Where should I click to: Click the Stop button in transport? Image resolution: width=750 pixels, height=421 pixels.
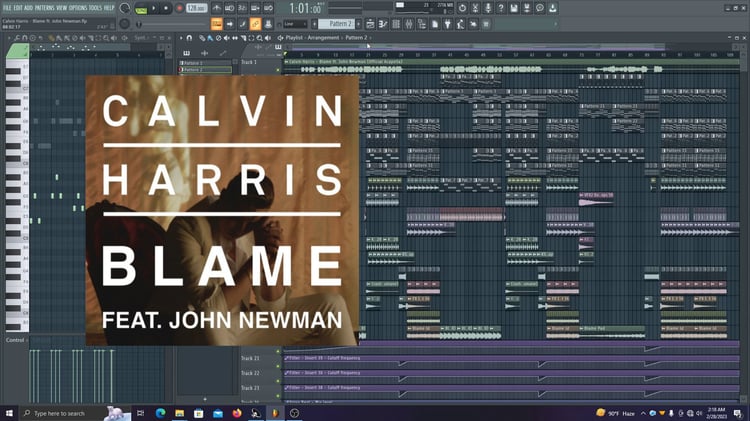point(166,8)
